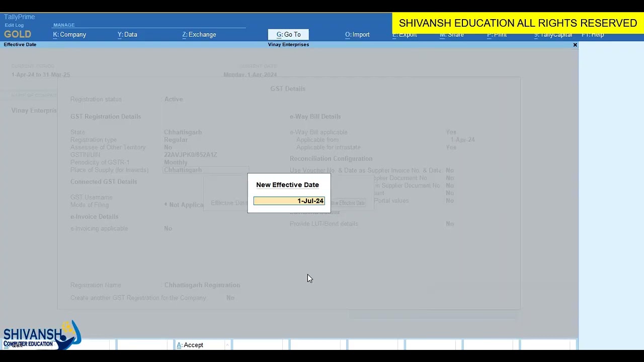
Task: Click the G: Go To button
Action: click(288, 35)
